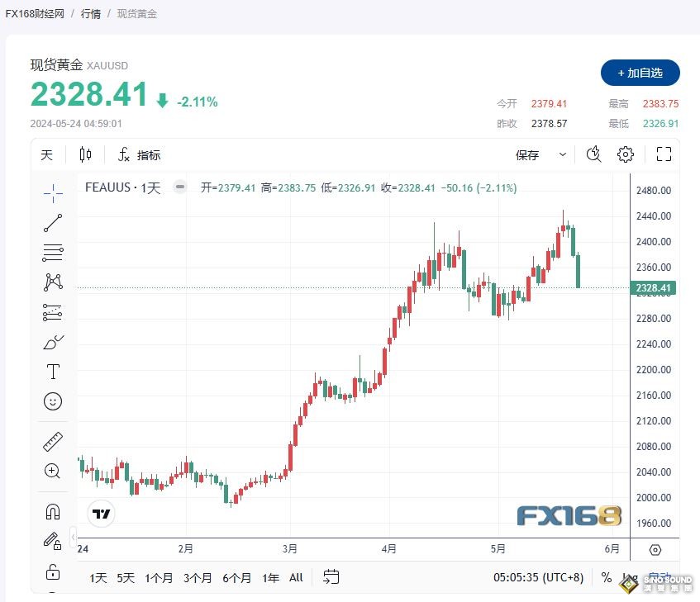Toggle magnet mode for drawings

coord(53,511)
